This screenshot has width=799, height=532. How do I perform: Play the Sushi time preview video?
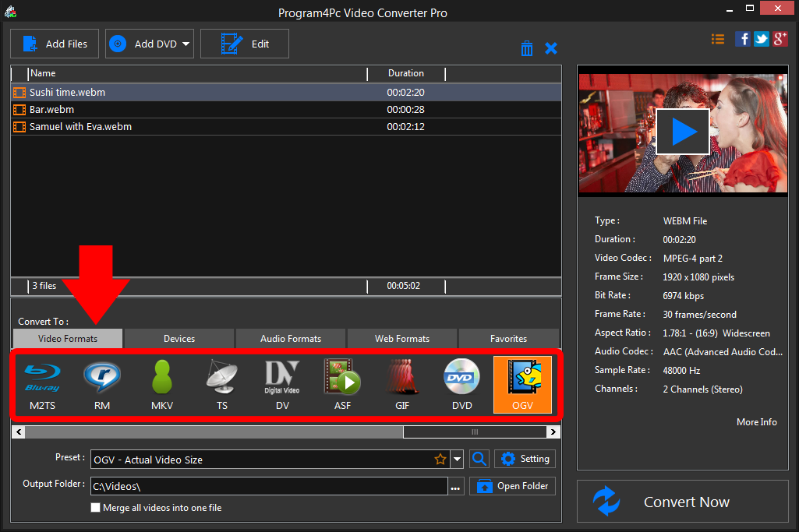pos(682,131)
